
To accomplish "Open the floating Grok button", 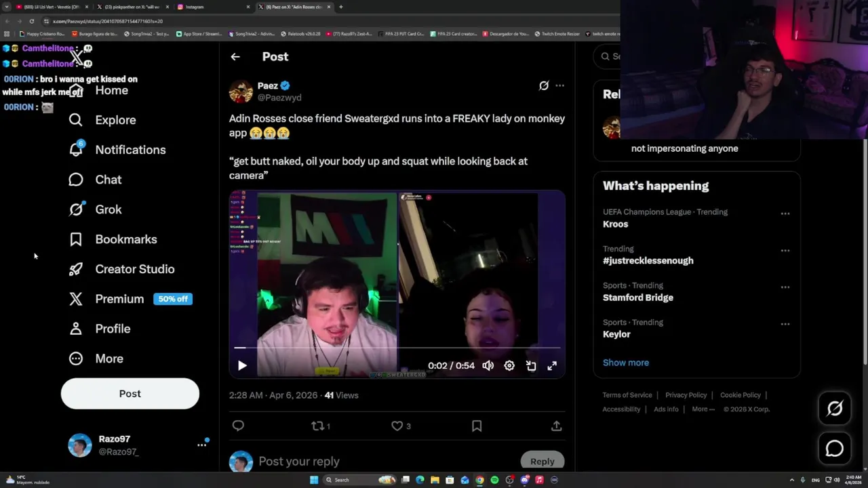I will click(x=835, y=408).
